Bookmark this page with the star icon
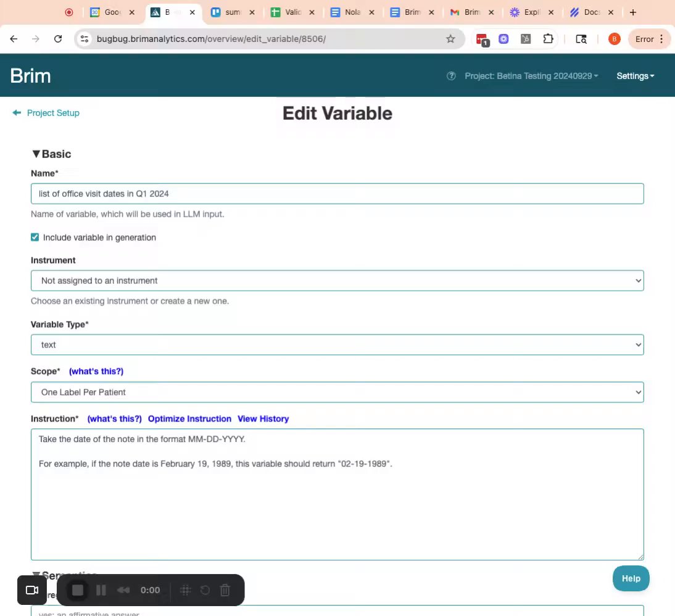675x616 pixels. tap(450, 39)
